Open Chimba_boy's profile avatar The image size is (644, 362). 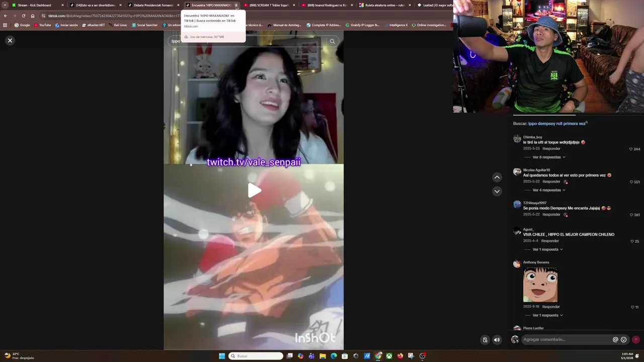point(517,139)
